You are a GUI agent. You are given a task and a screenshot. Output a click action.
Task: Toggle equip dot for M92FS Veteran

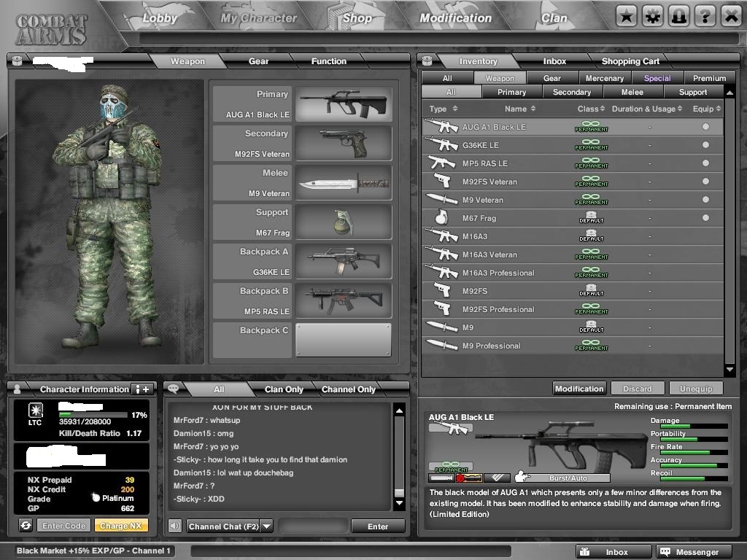click(x=705, y=182)
